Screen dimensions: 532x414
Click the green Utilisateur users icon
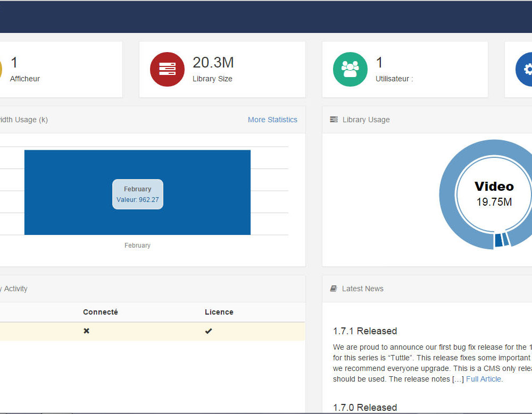tap(350, 69)
